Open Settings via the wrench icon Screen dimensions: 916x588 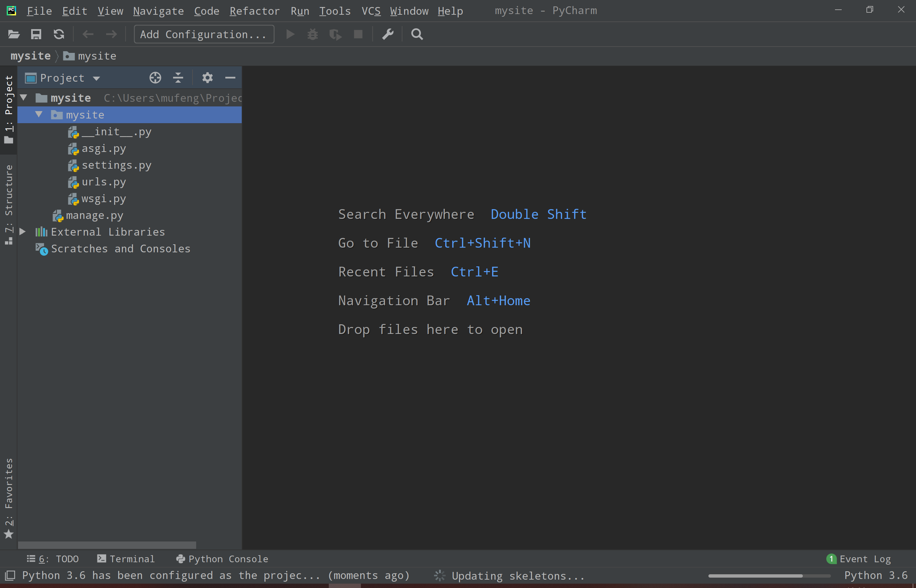[388, 34]
